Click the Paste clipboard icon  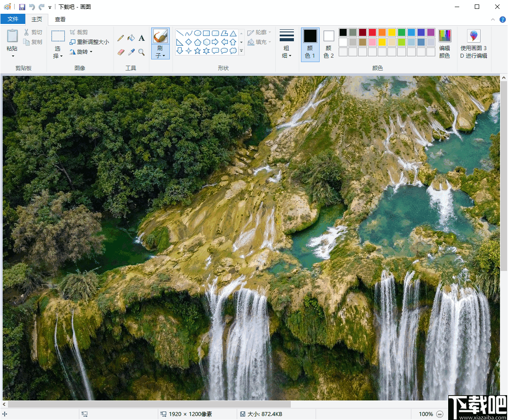click(12, 36)
